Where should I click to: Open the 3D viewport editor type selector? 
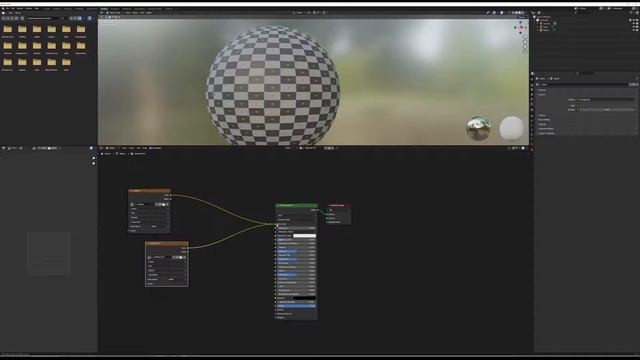[102, 13]
